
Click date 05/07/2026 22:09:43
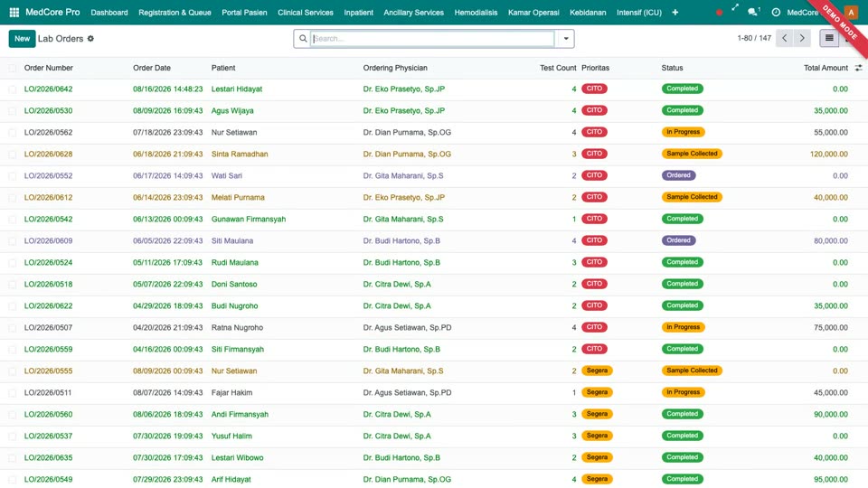[167, 284]
